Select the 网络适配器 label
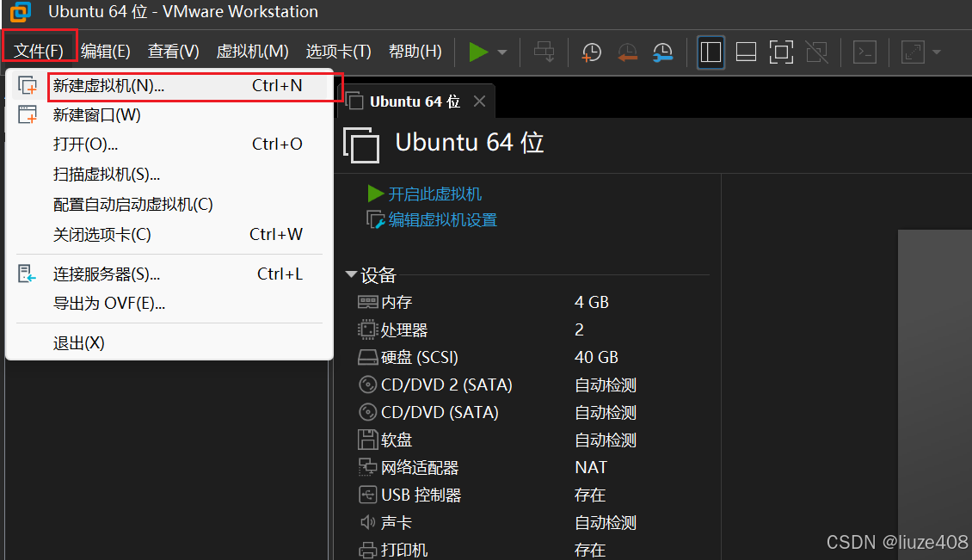The image size is (972, 560). [x=420, y=468]
